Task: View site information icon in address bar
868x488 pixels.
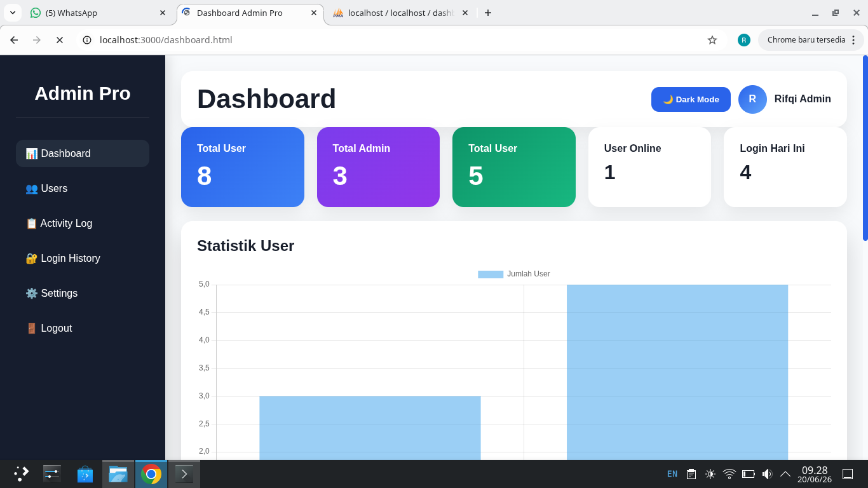Action: (87, 40)
